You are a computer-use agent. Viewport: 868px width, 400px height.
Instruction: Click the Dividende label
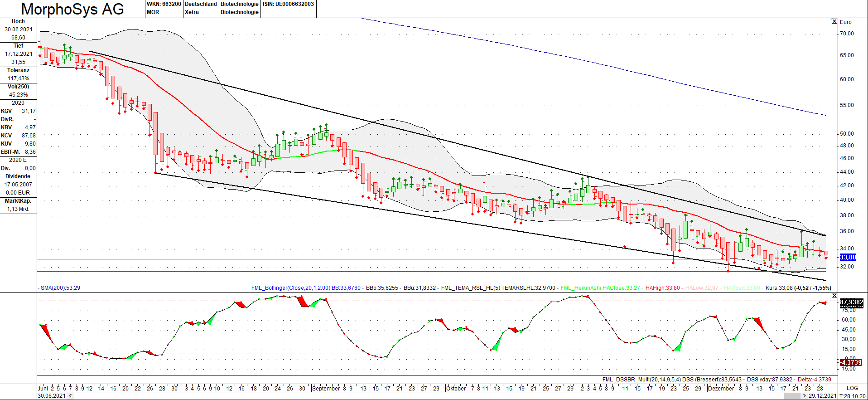tap(18, 176)
